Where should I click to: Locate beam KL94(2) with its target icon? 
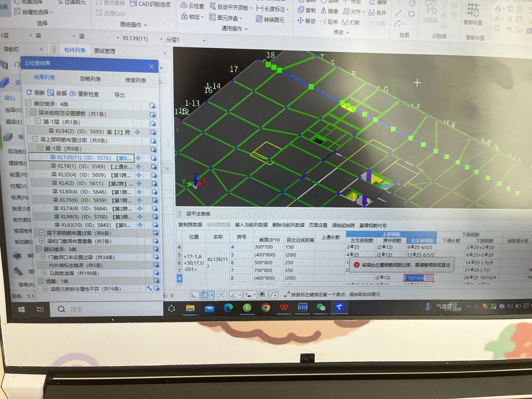tap(137, 132)
